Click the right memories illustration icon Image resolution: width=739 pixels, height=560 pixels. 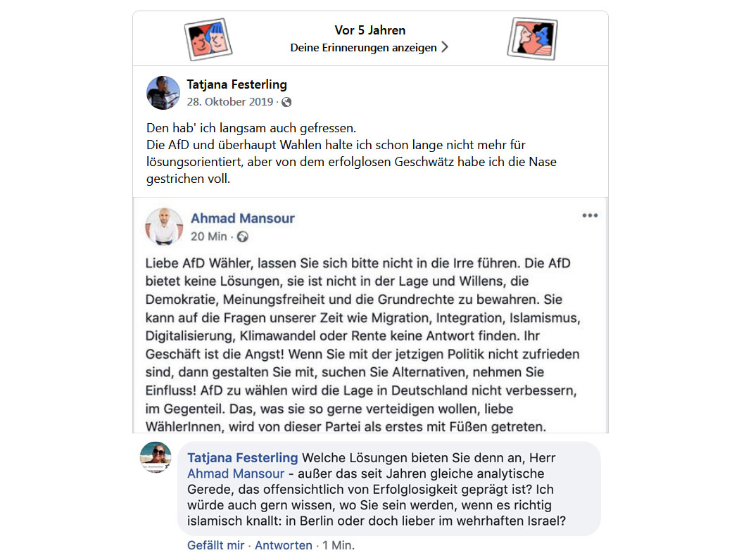[x=533, y=39]
